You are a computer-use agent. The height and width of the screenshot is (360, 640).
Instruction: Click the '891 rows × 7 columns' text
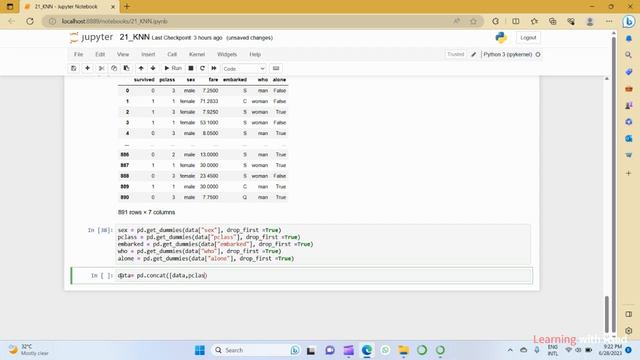pos(147,212)
